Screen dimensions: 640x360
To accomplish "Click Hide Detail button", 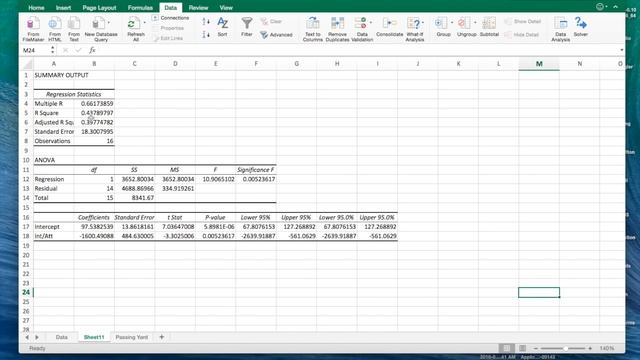I will 522,35.
